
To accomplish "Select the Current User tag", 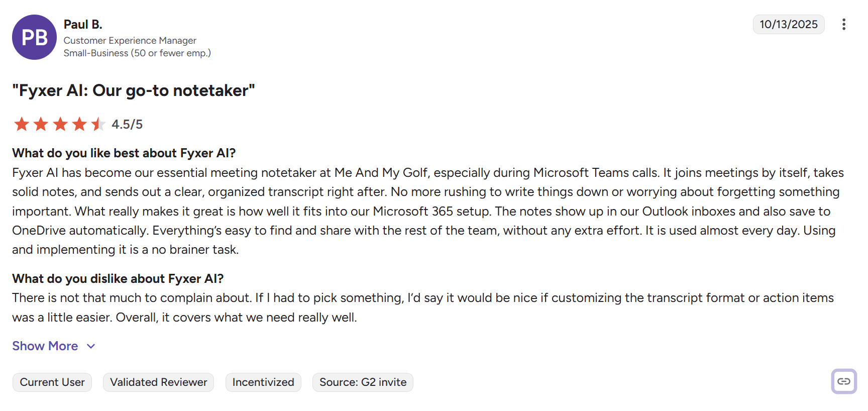I will [x=52, y=382].
